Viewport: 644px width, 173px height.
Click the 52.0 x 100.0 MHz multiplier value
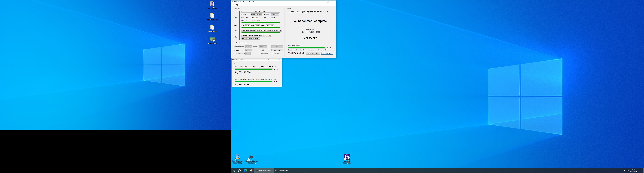click(x=256, y=20)
